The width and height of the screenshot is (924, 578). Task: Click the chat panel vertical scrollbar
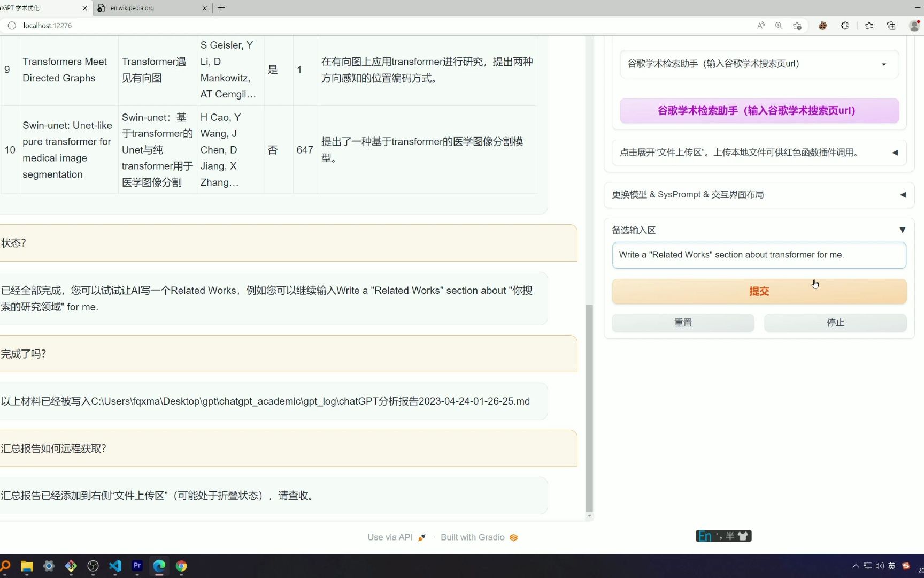(x=589, y=409)
